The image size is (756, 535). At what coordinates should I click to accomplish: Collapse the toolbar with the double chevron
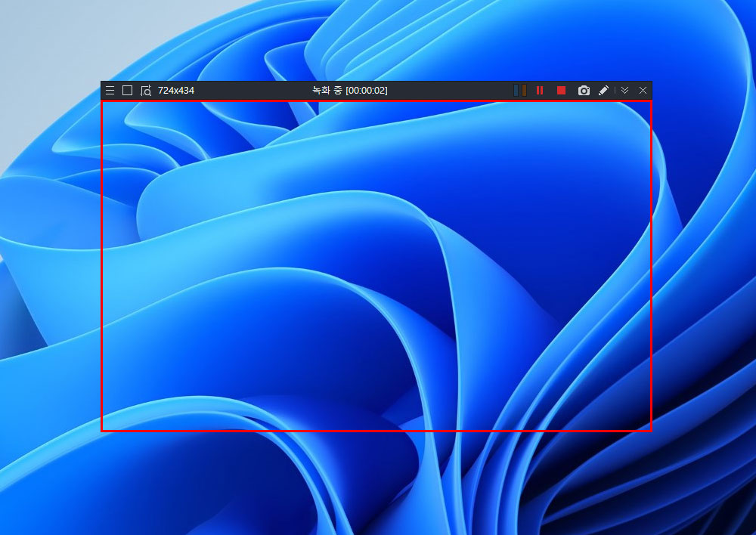[625, 91]
